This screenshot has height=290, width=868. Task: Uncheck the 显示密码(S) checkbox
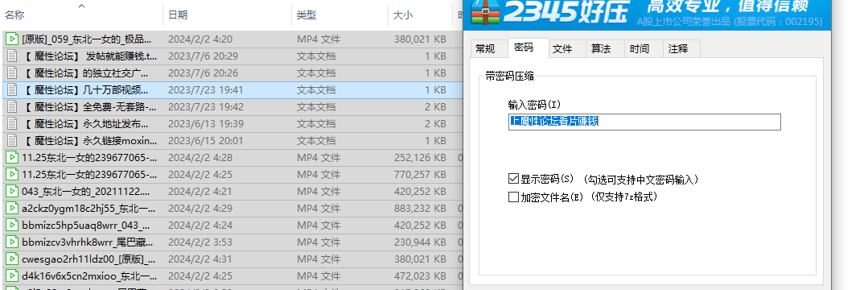(x=513, y=179)
